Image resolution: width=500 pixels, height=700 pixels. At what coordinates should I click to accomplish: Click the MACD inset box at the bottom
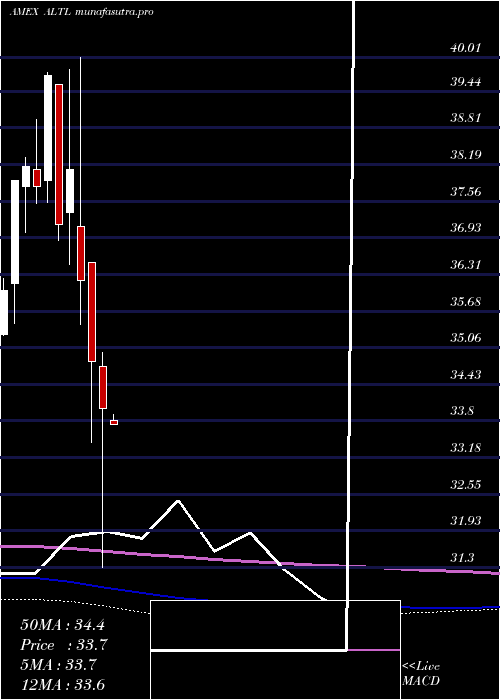click(275, 650)
